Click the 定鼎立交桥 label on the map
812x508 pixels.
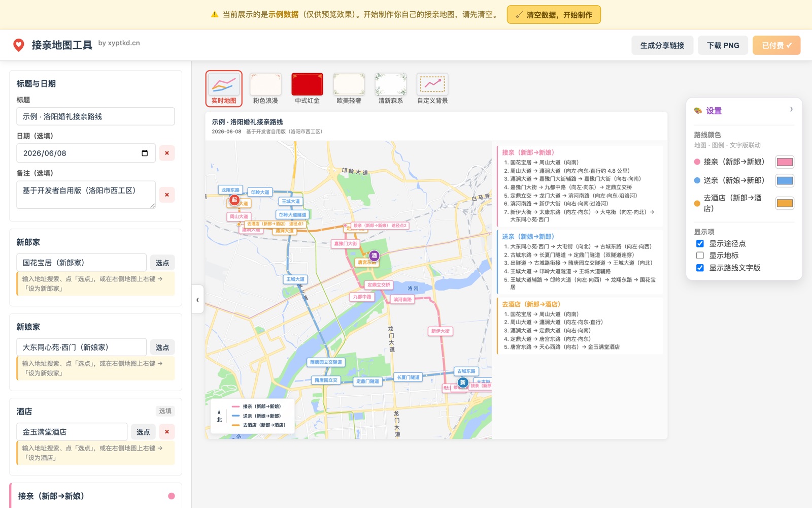tap(378, 285)
